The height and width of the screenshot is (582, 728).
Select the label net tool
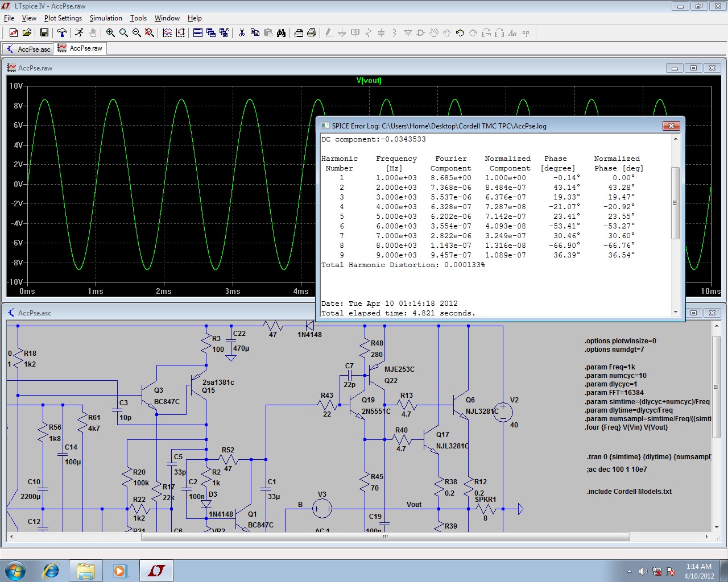[x=355, y=33]
